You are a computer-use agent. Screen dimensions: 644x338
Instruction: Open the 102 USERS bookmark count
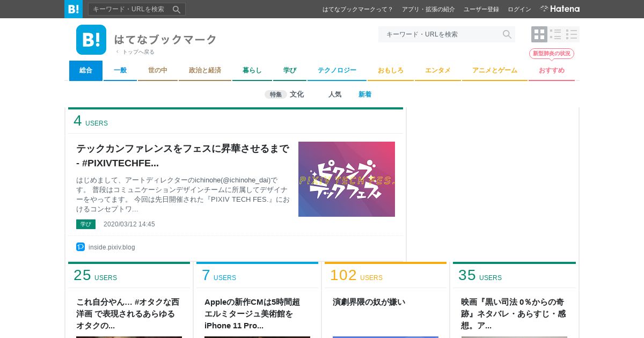(356, 276)
